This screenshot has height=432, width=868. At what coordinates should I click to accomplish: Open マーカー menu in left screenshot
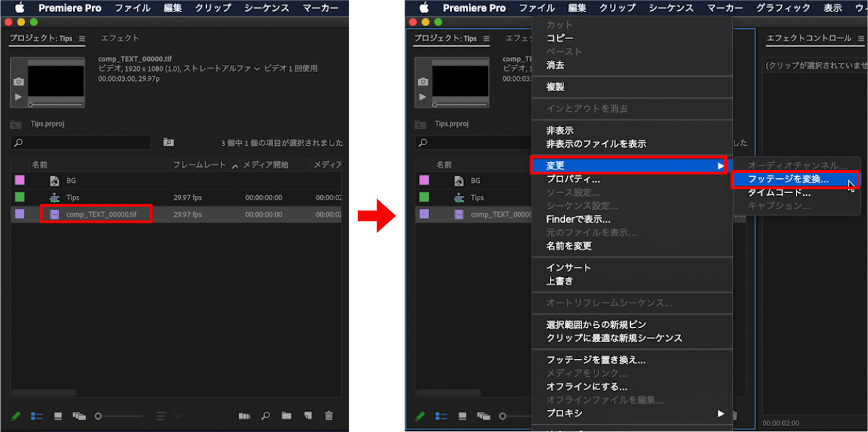tap(322, 8)
